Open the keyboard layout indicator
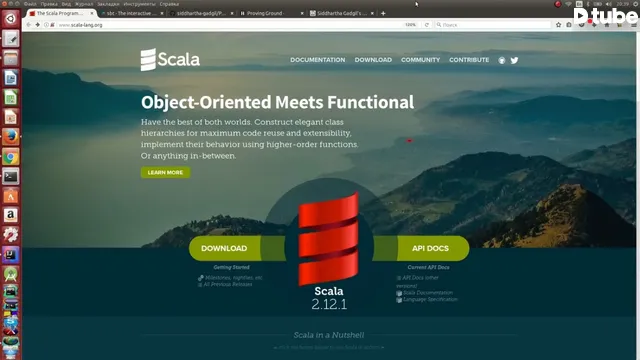The image size is (640, 360). pyautogui.click(x=579, y=4)
